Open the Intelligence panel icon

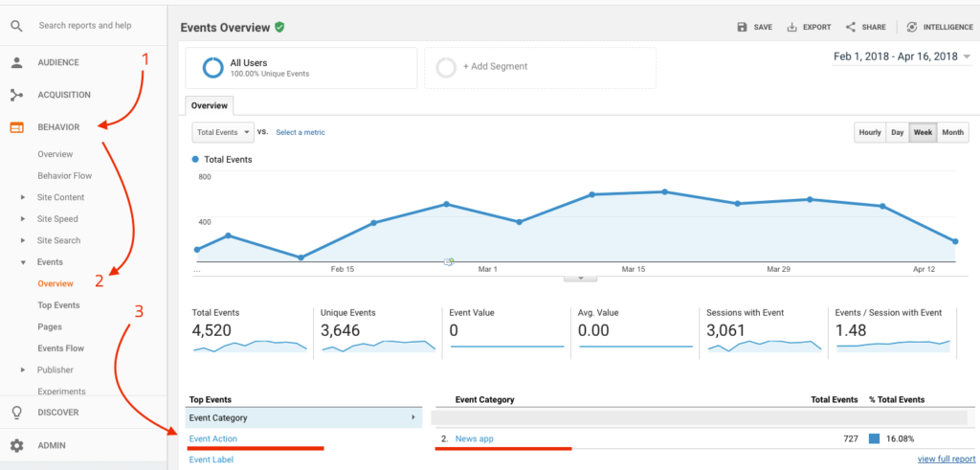click(x=912, y=28)
